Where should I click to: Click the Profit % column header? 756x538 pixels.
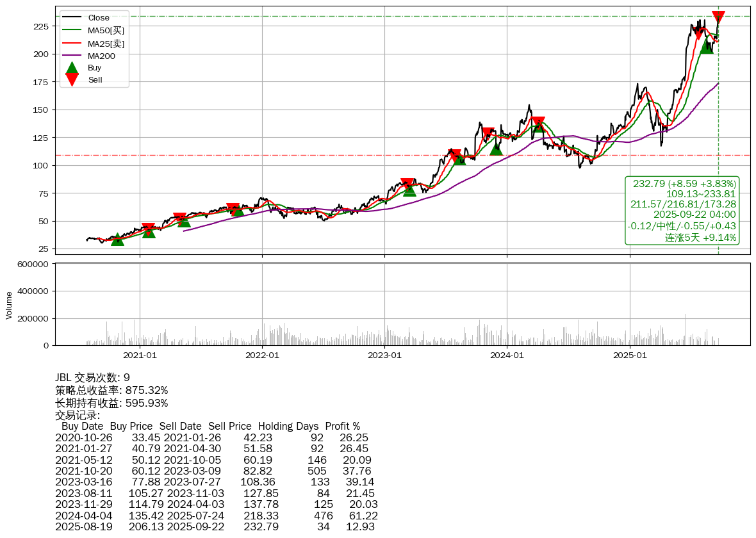tap(342, 426)
